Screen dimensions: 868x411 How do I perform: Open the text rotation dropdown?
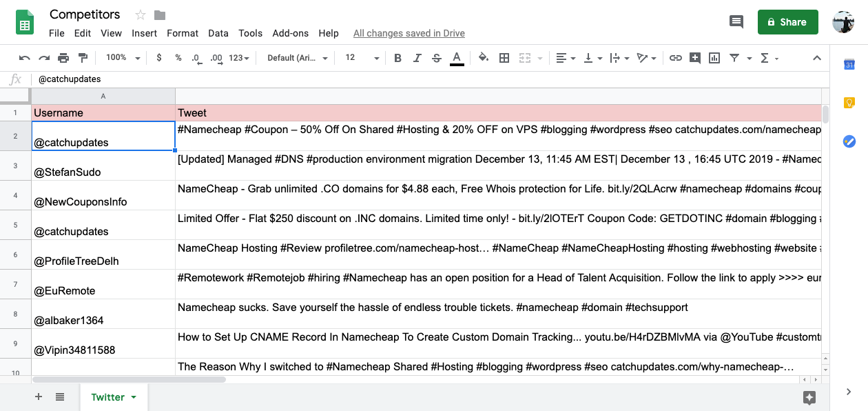(x=647, y=58)
